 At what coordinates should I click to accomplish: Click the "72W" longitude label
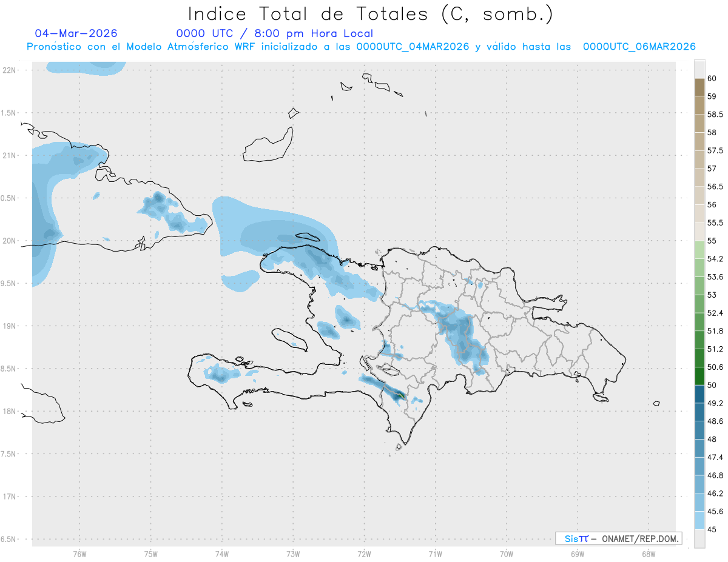[364, 553]
